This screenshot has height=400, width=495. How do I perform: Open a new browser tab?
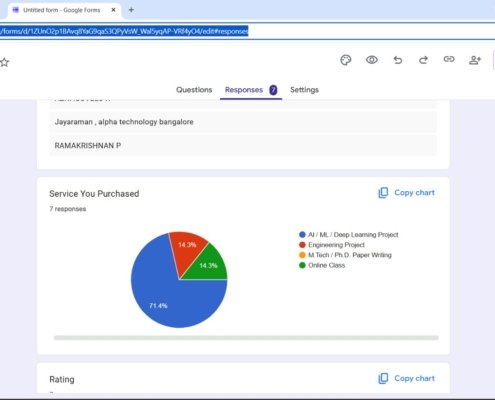click(131, 10)
